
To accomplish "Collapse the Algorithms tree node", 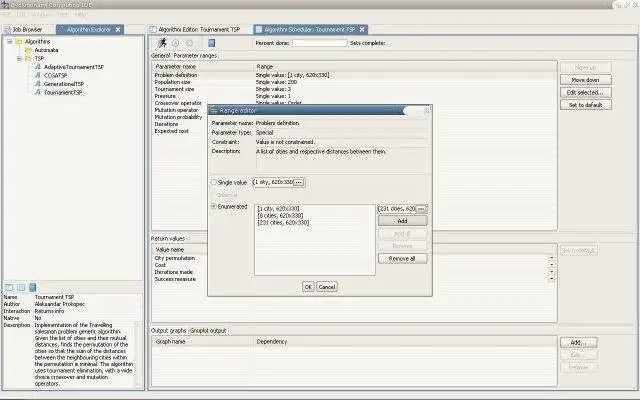I will [9, 41].
